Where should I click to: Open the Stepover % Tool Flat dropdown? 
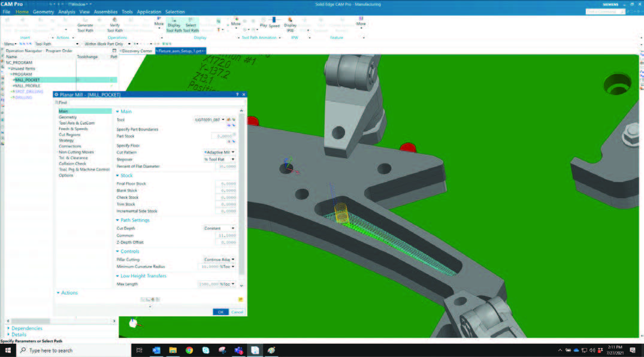[x=233, y=159]
